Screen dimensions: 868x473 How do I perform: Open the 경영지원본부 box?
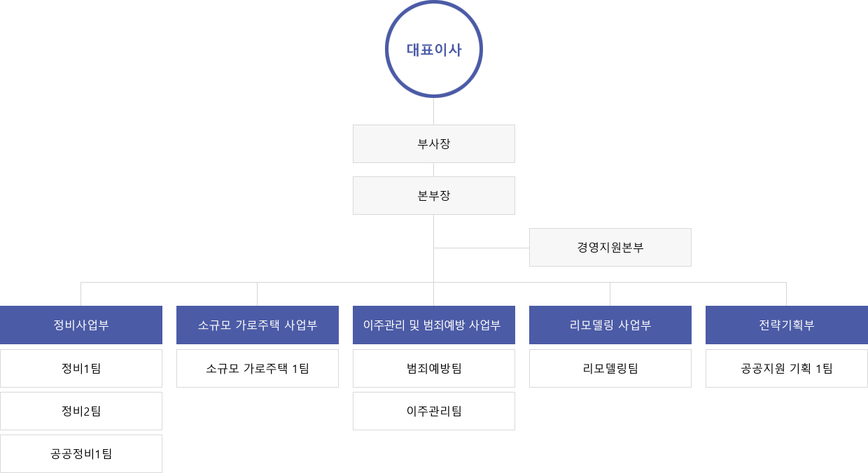tap(610, 247)
